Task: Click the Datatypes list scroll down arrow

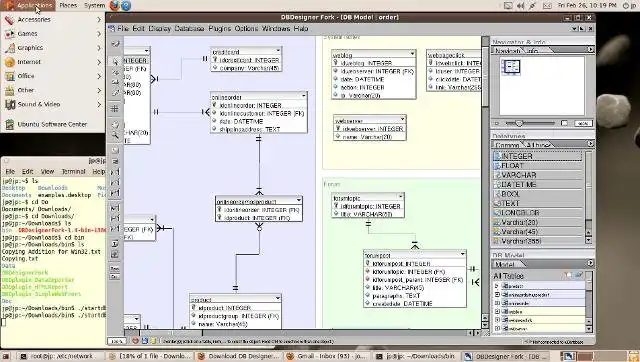Action: pyautogui.click(x=589, y=241)
